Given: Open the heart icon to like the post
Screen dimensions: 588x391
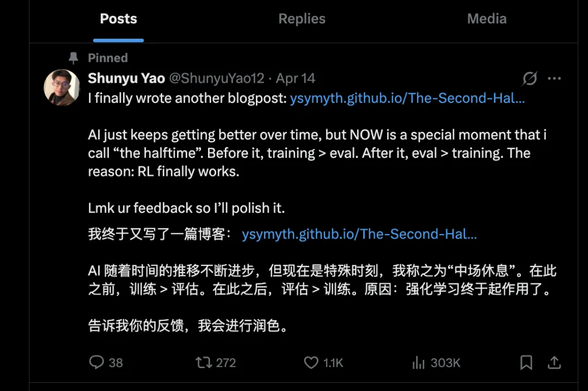Looking at the screenshot, I should point(310,363).
